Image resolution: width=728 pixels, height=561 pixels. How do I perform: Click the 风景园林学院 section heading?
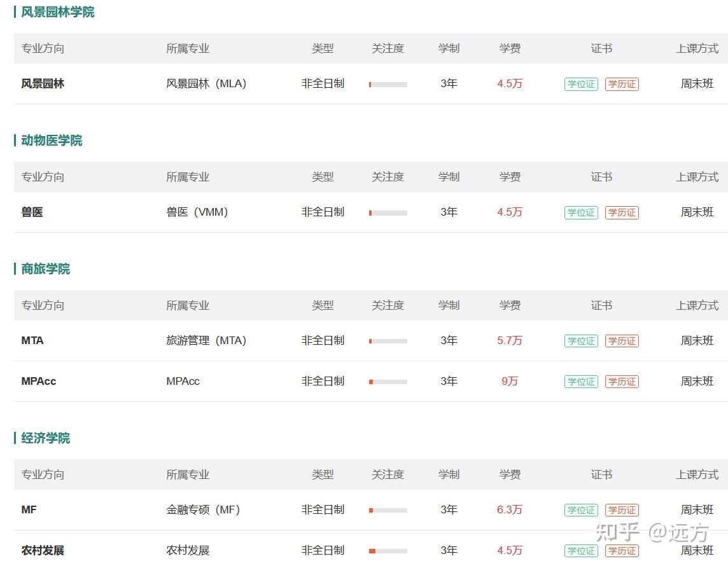[57, 12]
